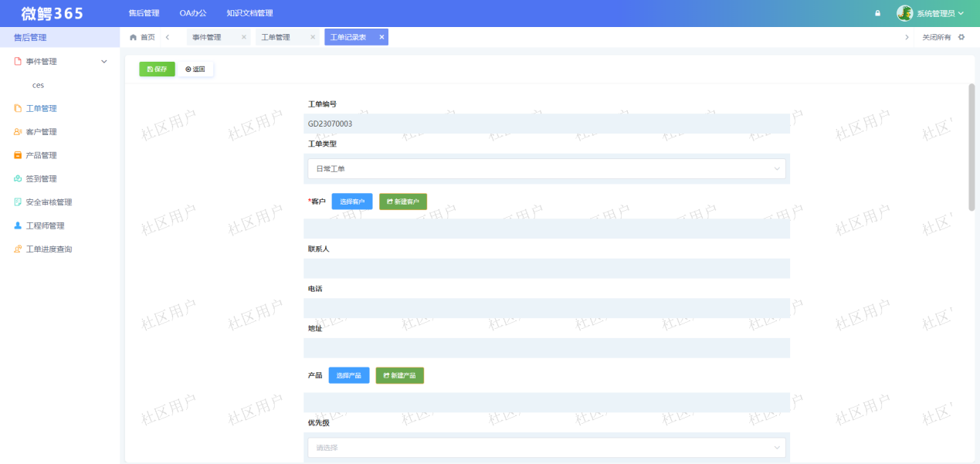Click the green 保存 button
980x464 pixels.
pos(157,69)
